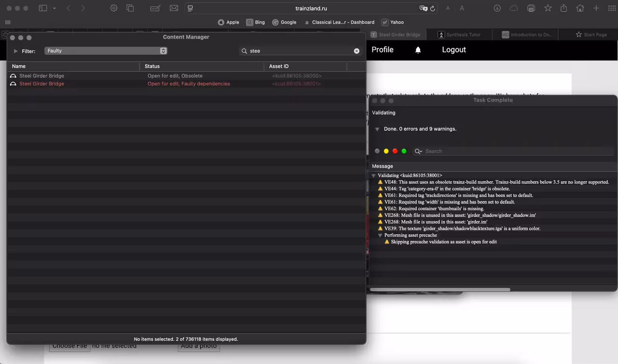
Task: Select 'Skipping precache validation' warning row
Action: (x=493, y=242)
